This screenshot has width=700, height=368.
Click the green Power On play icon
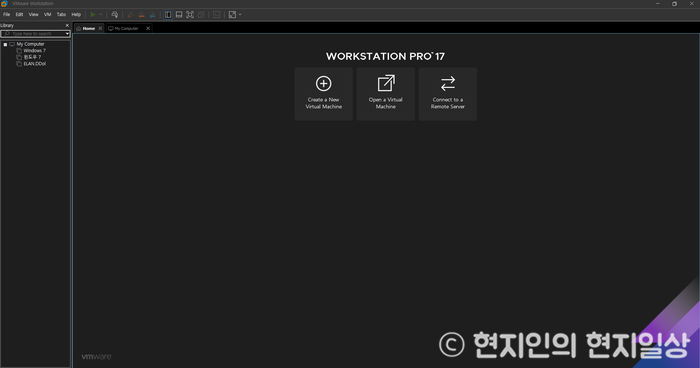point(93,14)
